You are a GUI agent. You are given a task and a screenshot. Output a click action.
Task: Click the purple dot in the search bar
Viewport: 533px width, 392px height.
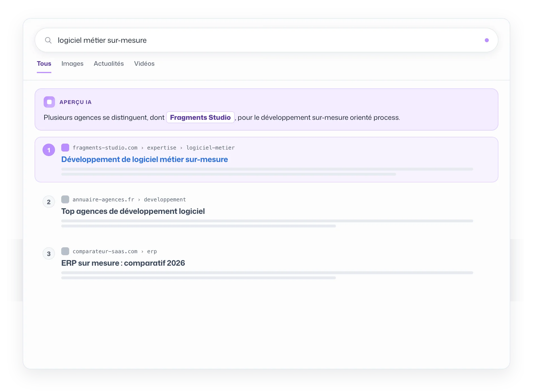pyautogui.click(x=487, y=40)
